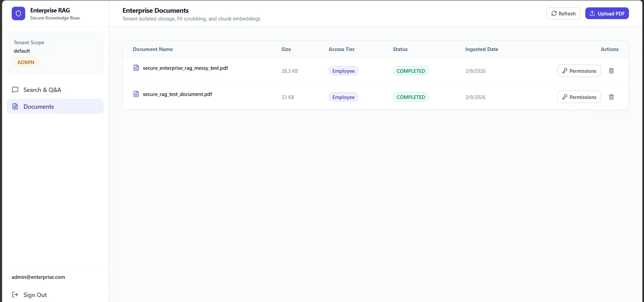
Task: Click the Size column header
Action: pyautogui.click(x=286, y=49)
